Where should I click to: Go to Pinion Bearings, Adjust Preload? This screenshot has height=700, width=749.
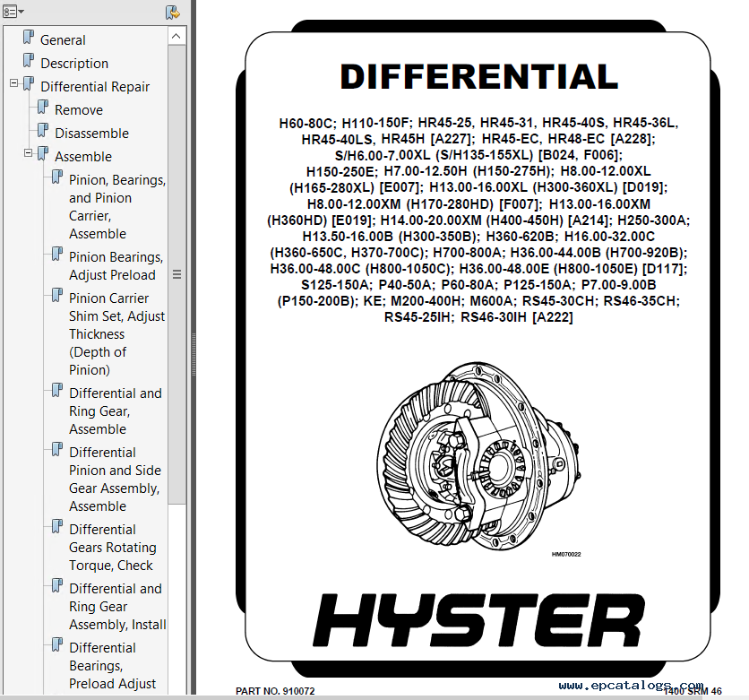tap(116, 266)
